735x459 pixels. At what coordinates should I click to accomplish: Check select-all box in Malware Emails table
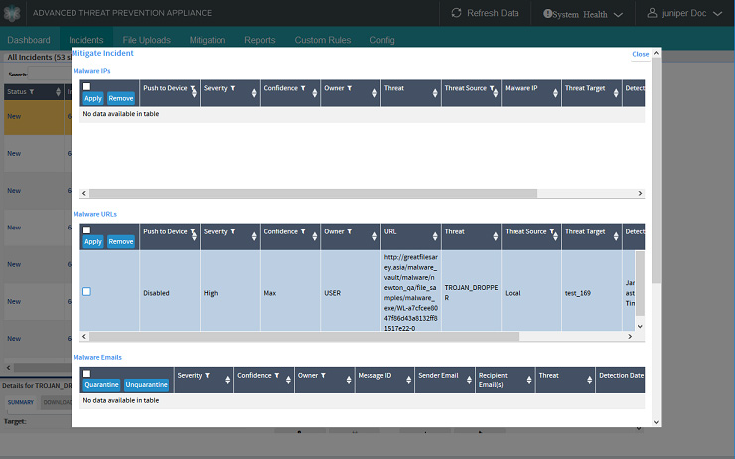tap(86, 374)
